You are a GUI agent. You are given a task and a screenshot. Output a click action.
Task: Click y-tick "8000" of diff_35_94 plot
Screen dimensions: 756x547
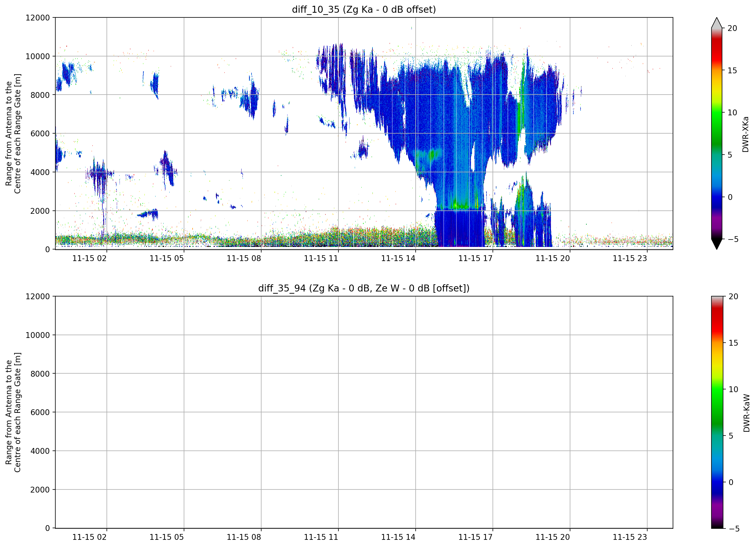40,374
